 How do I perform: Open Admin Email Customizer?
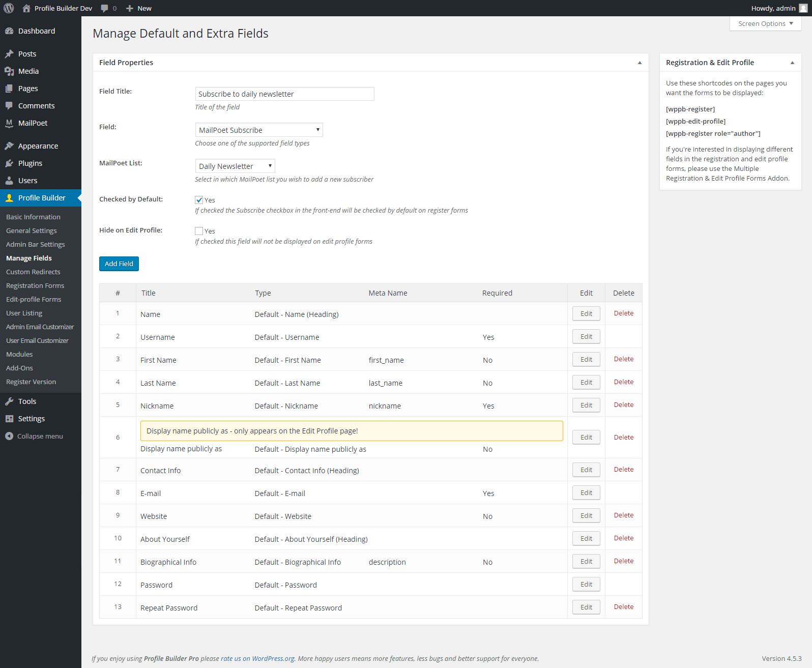coord(40,327)
